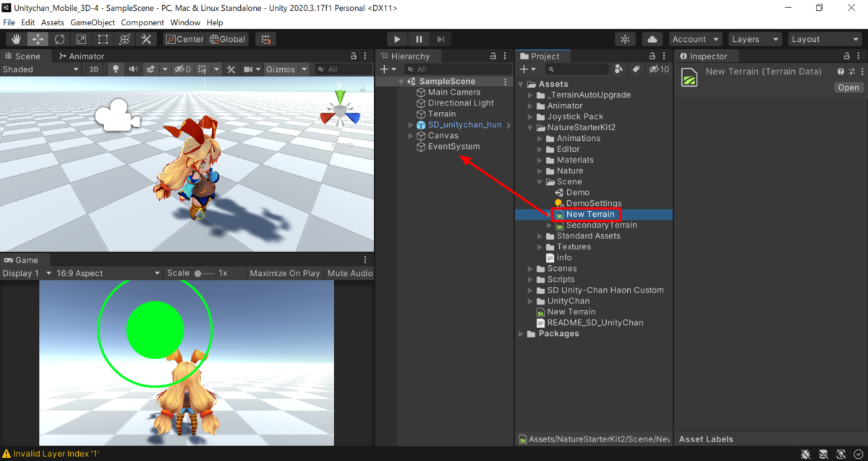Open Scene component tools icon

[231, 69]
